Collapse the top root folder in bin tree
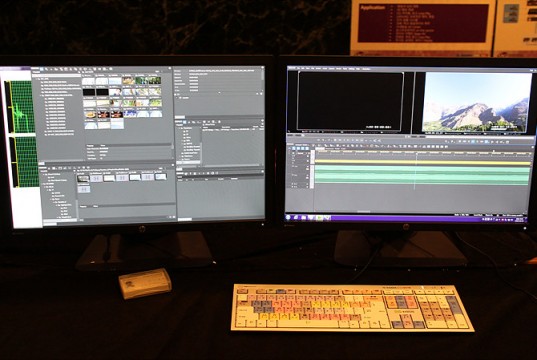This screenshot has height=360, width=537. 39,79
